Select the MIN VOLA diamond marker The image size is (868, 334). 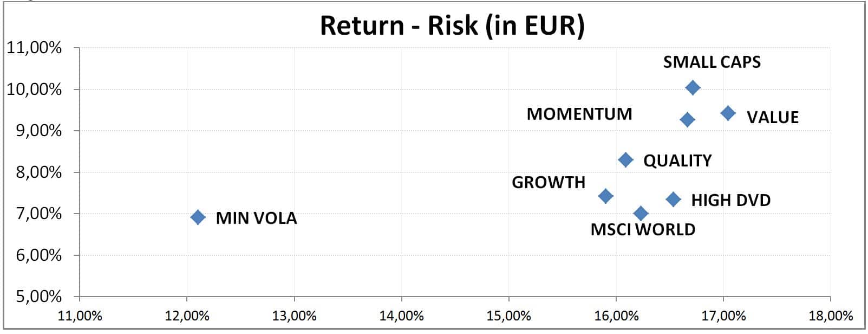pyautogui.click(x=198, y=217)
